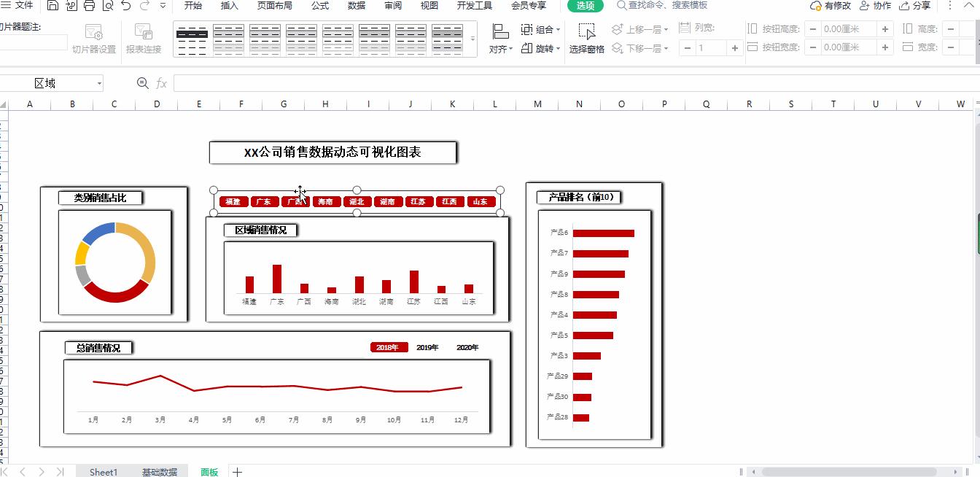Select the 湖北 slicer button
This screenshot has width=980, height=477.
click(x=357, y=201)
